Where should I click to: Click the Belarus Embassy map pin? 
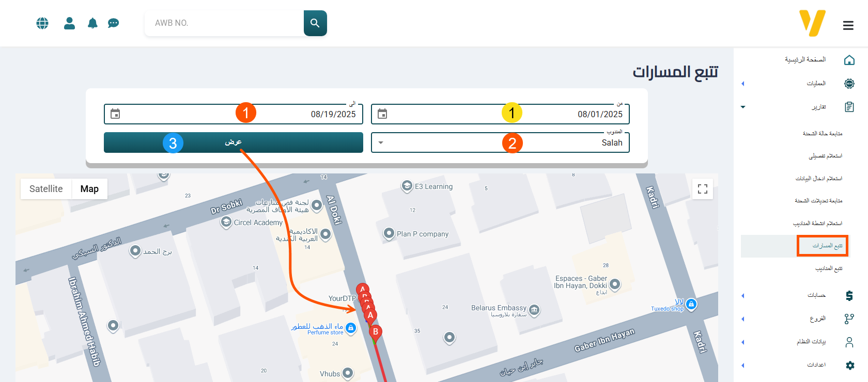coord(534,310)
